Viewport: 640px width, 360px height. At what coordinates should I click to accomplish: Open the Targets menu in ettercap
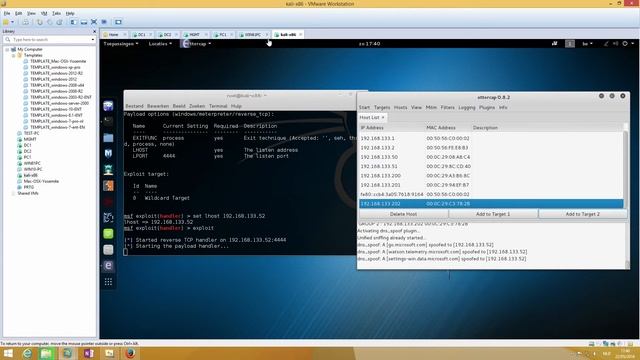[x=382, y=107]
